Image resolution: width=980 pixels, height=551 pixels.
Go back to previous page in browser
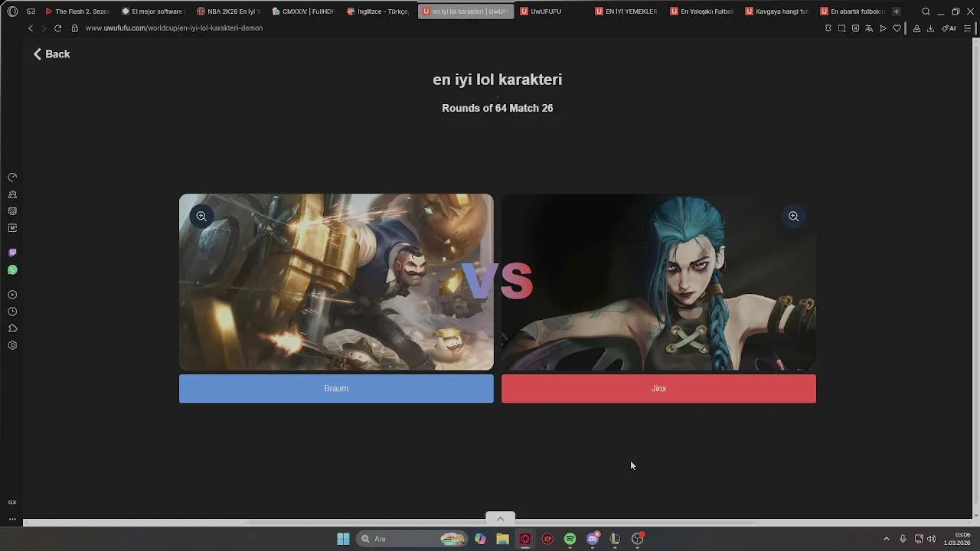(31, 28)
